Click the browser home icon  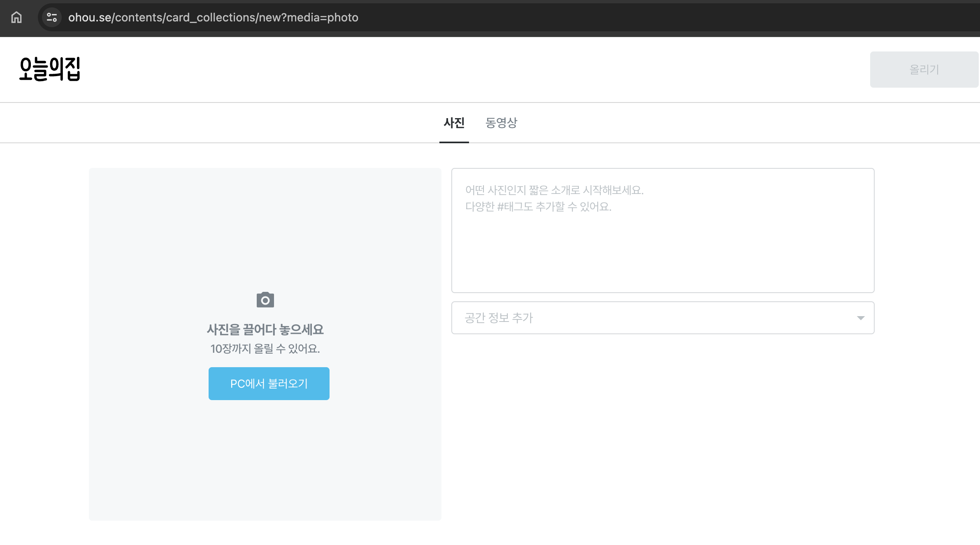tap(16, 17)
